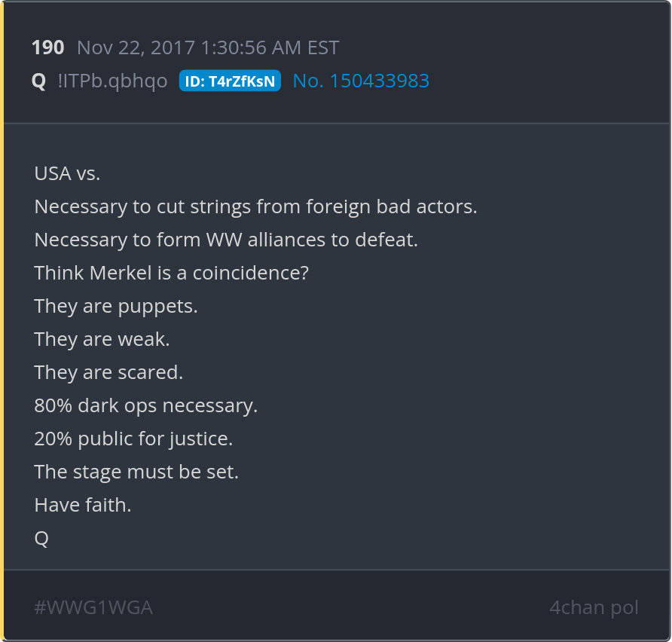Click the "They are weak." line
This screenshot has height=642, width=672.
click(x=102, y=339)
